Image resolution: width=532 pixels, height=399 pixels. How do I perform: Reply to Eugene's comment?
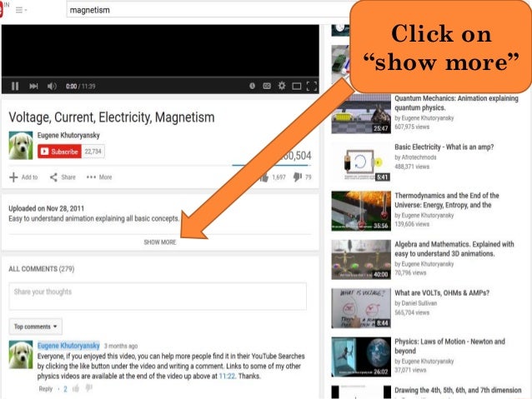pos(46,389)
